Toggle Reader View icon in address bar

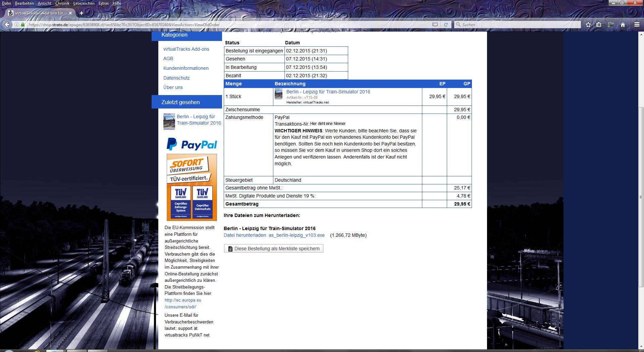[x=435, y=25]
